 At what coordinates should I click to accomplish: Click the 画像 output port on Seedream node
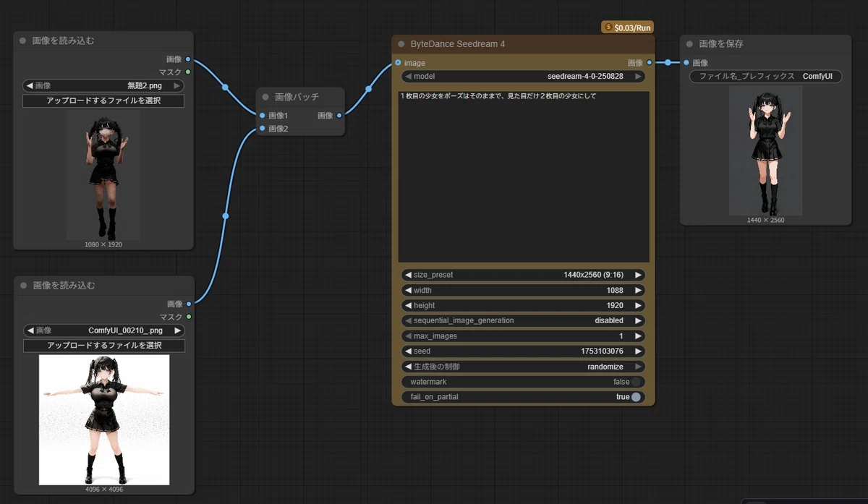tap(650, 63)
